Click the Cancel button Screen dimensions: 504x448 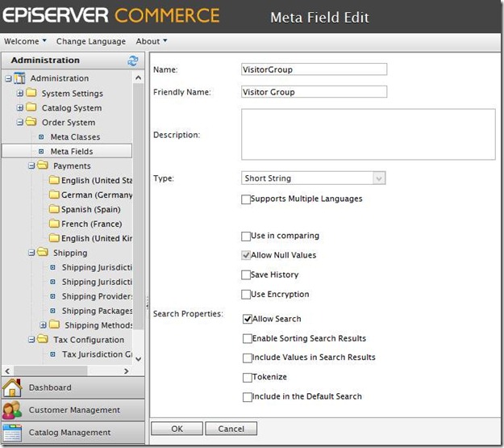click(231, 429)
